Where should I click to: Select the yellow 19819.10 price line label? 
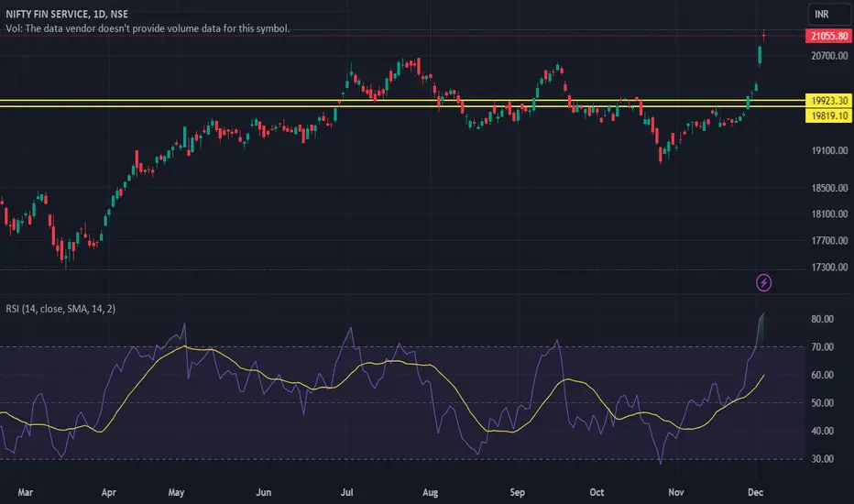coord(829,115)
